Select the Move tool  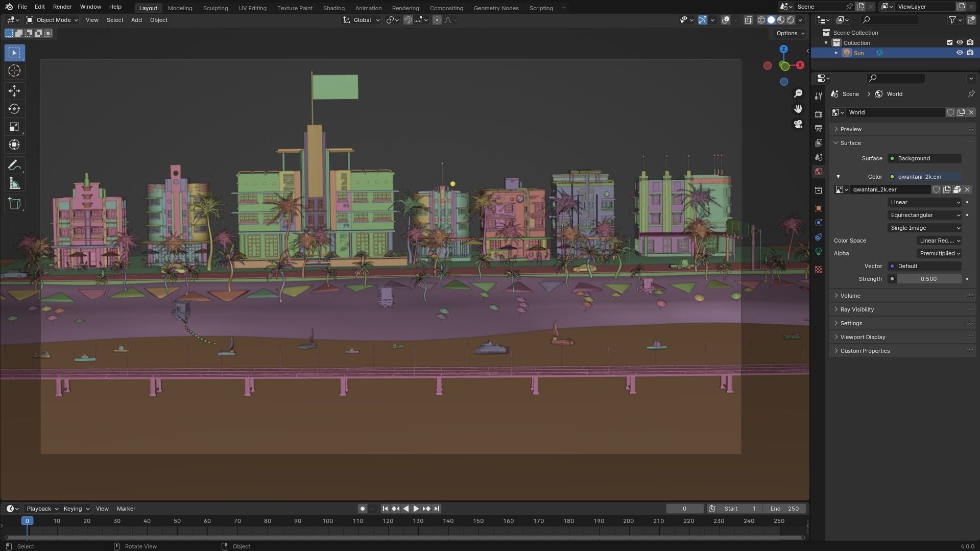point(14,91)
